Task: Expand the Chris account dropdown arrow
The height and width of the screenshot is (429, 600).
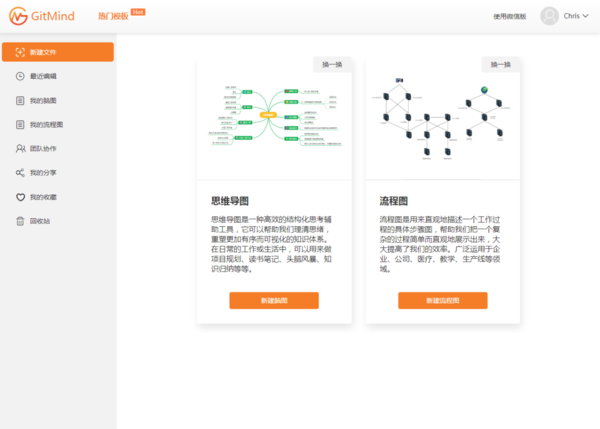Action: 585,16
